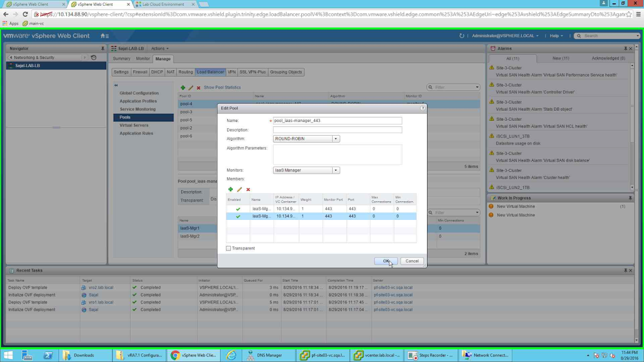Edit selected member with the pencil icon
Image resolution: width=644 pixels, height=362 pixels.
click(x=240, y=189)
